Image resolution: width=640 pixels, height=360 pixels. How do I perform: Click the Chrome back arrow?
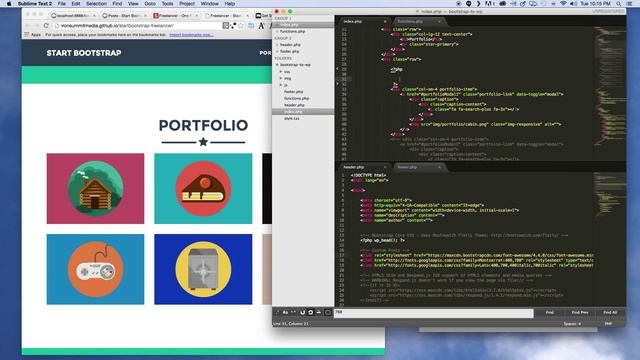(x=27, y=25)
